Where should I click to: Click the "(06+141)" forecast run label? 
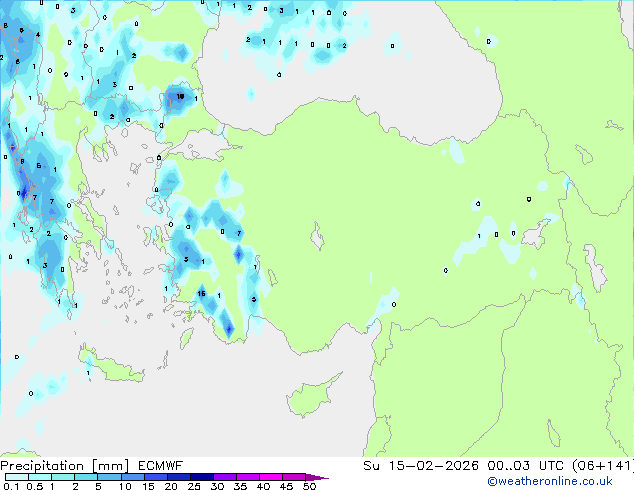click(603, 465)
